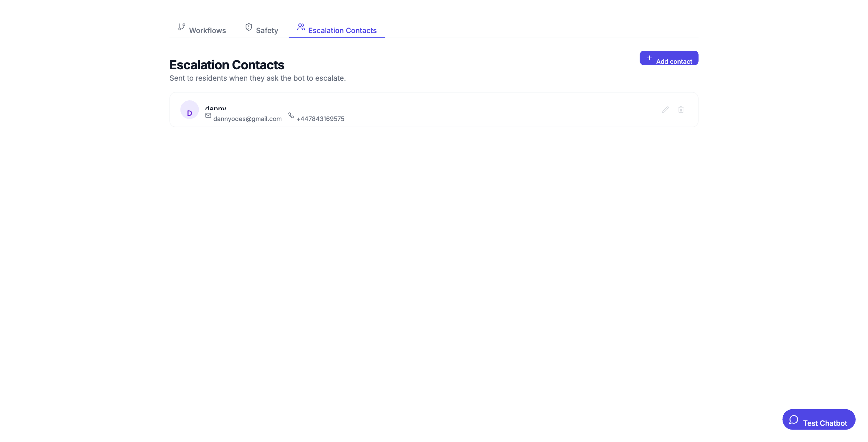868x442 pixels.
Task: Click the danny contact name
Action: (216, 108)
